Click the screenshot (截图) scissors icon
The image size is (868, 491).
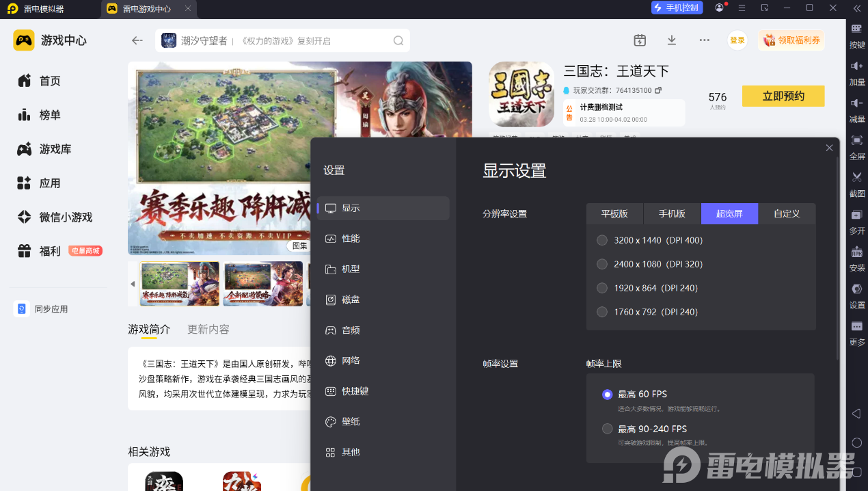coord(856,178)
